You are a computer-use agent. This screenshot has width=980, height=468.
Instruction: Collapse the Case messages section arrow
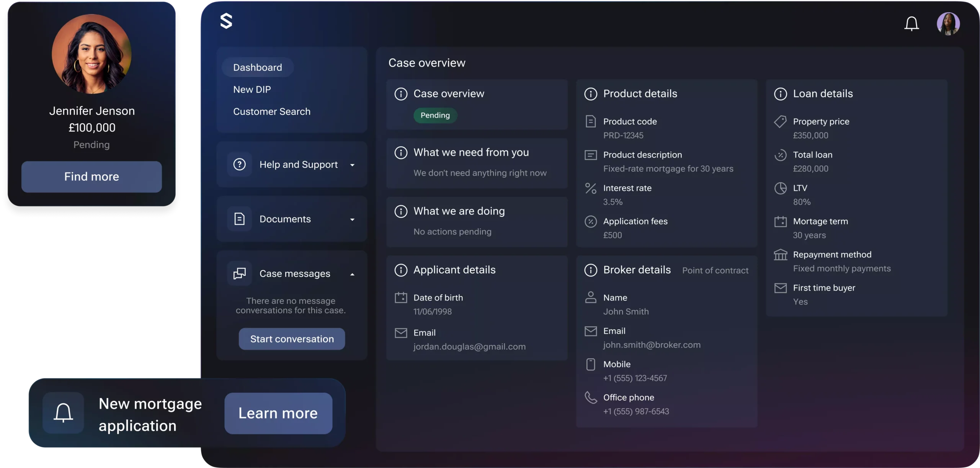(352, 274)
